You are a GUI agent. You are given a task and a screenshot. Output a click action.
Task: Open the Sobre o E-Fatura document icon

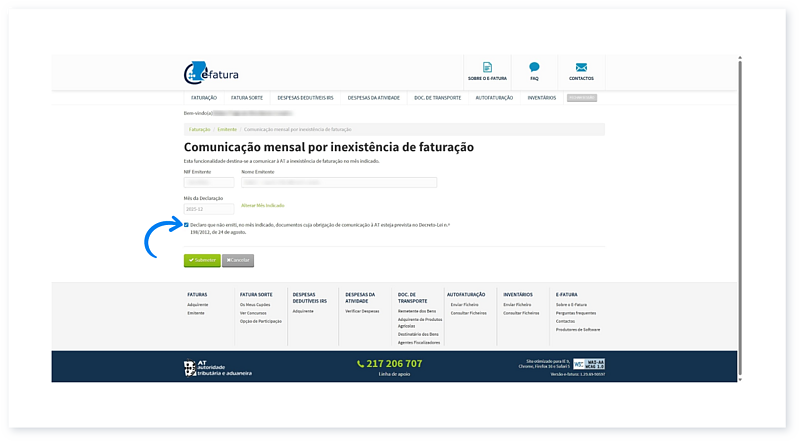tap(487, 67)
